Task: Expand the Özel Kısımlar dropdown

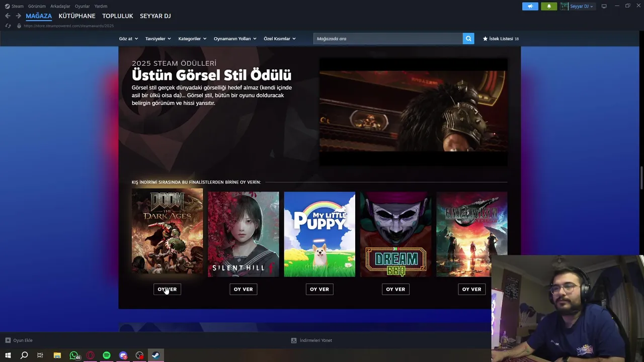Action: pos(280,39)
